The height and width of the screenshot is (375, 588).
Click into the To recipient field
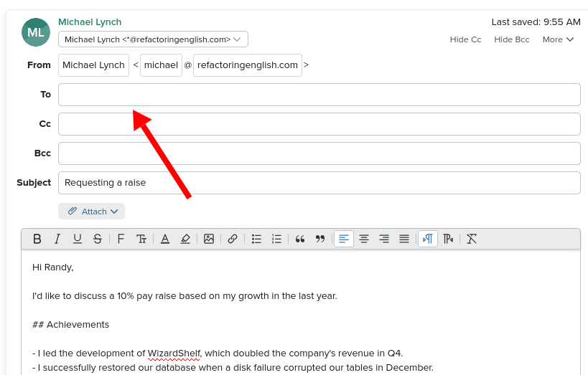[319, 95]
